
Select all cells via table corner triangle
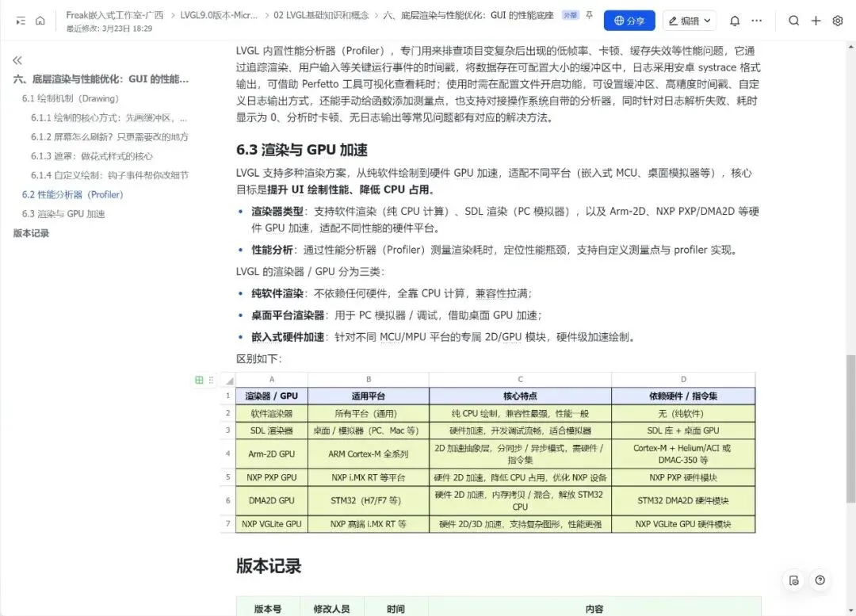coord(230,380)
